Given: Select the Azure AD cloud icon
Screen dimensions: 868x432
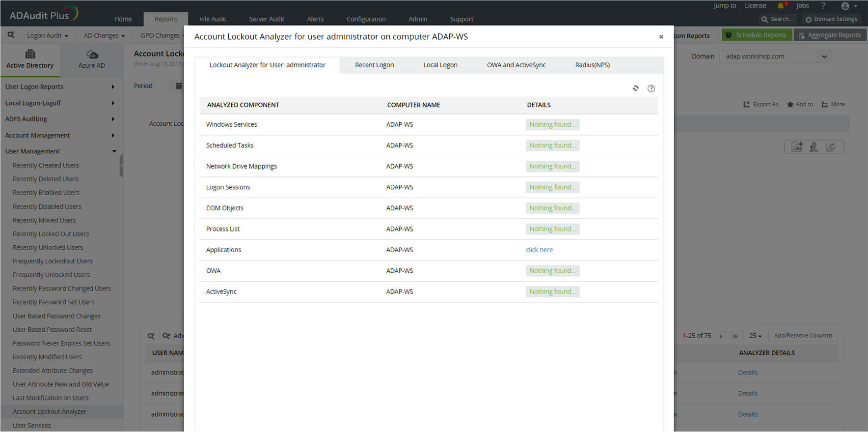Looking at the screenshot, I should click(x=92, y=54).
